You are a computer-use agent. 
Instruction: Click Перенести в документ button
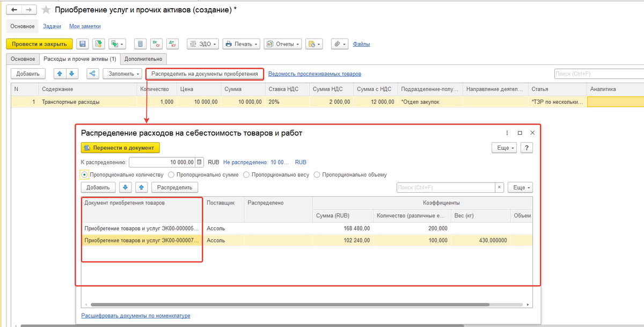120,148
